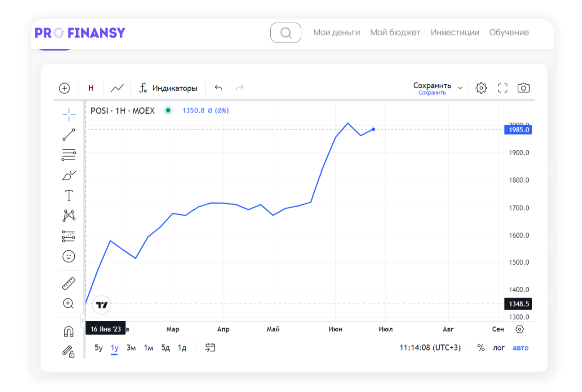
Task: Enable auto scale "авто"
Action: (520, 348)
